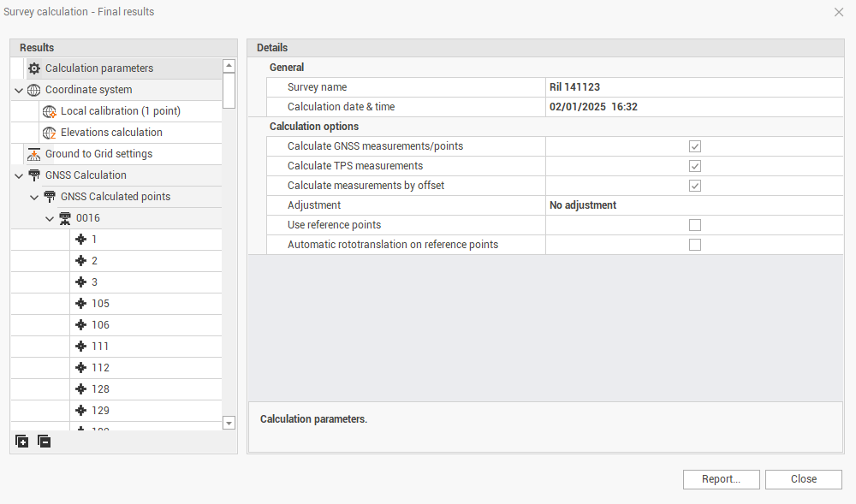The height and width of the screenshot is (504, 856).
Task: Click the expand all nodes icon
Action: (22, 442)
